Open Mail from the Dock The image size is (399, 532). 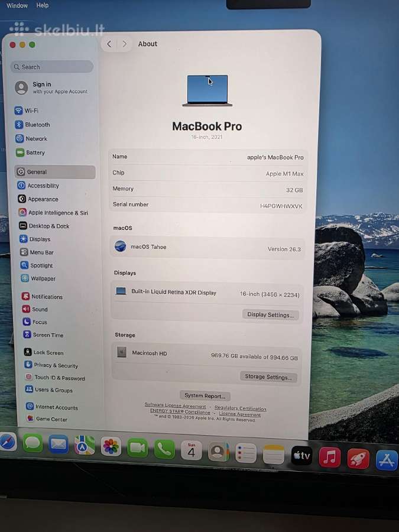point(59,444)
